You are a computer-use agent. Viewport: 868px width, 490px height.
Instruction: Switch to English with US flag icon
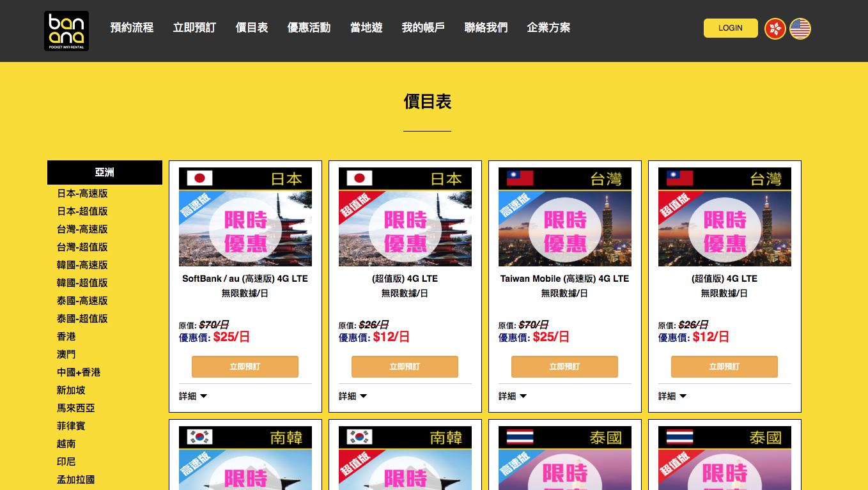click(x=800, y=28)
